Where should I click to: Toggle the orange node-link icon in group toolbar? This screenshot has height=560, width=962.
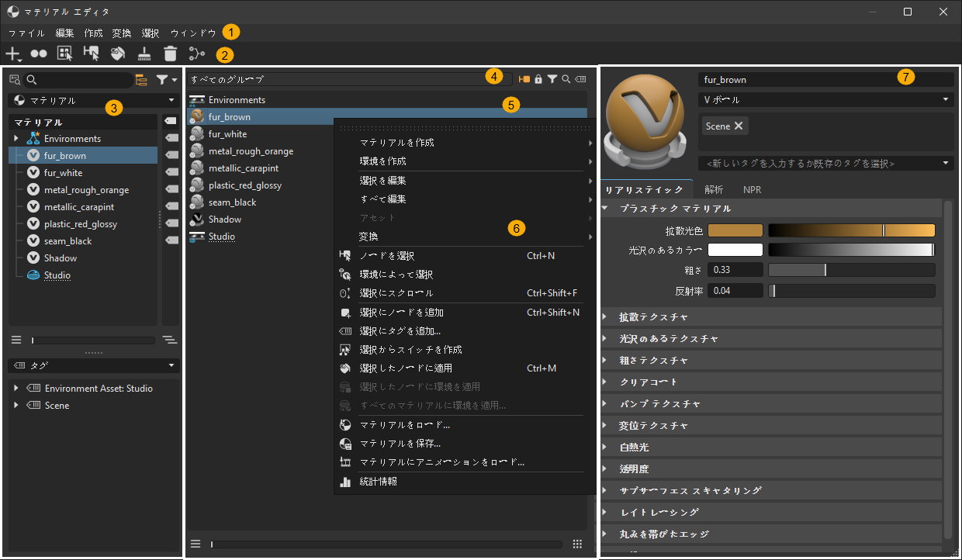click(524, 79)
